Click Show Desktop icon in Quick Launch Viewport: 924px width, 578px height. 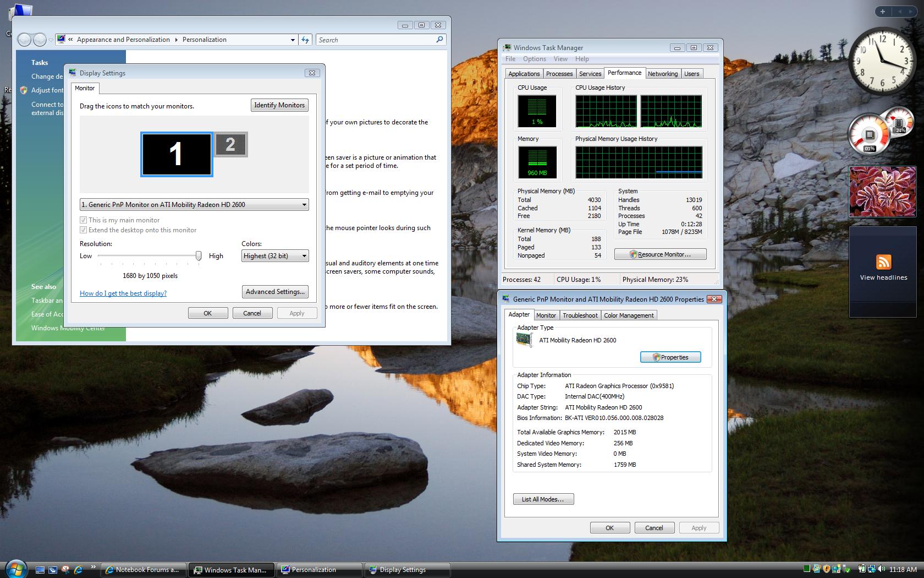tap(41, 570)
